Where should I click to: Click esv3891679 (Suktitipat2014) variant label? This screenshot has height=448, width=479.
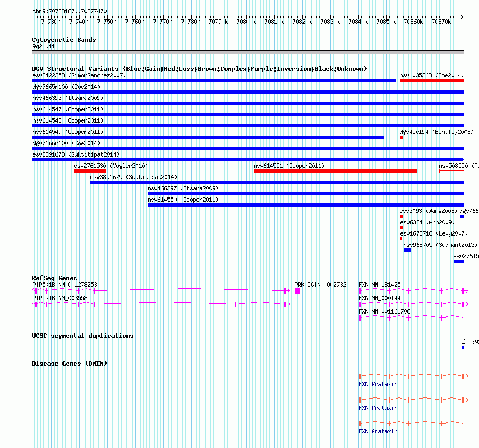tap(133, 177)
